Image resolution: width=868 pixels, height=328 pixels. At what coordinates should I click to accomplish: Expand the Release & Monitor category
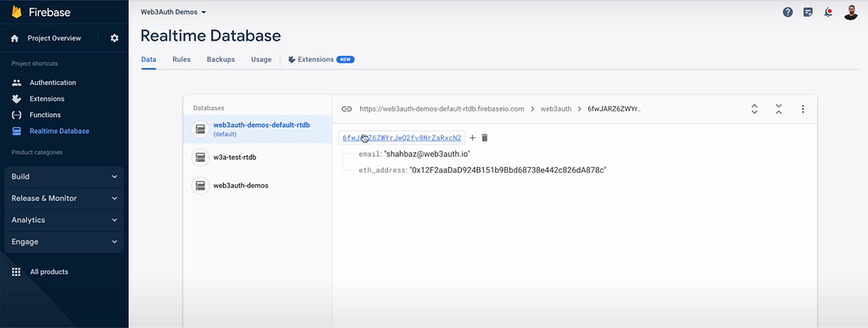click(64, 198)
